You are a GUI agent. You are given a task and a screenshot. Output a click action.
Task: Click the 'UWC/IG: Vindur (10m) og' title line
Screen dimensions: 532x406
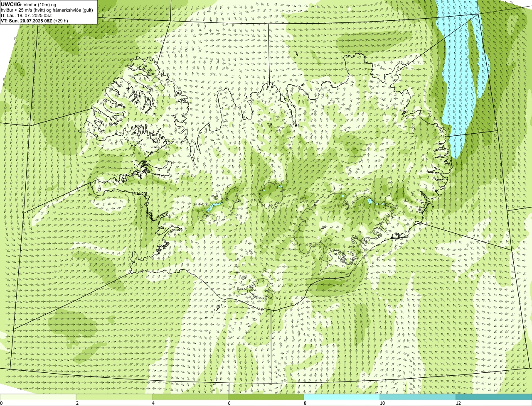tap(29, 4)
